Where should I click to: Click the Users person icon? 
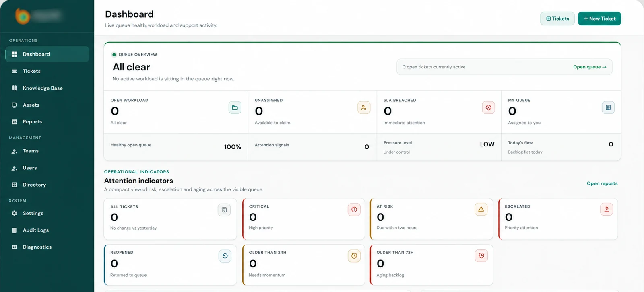(14, 168)
